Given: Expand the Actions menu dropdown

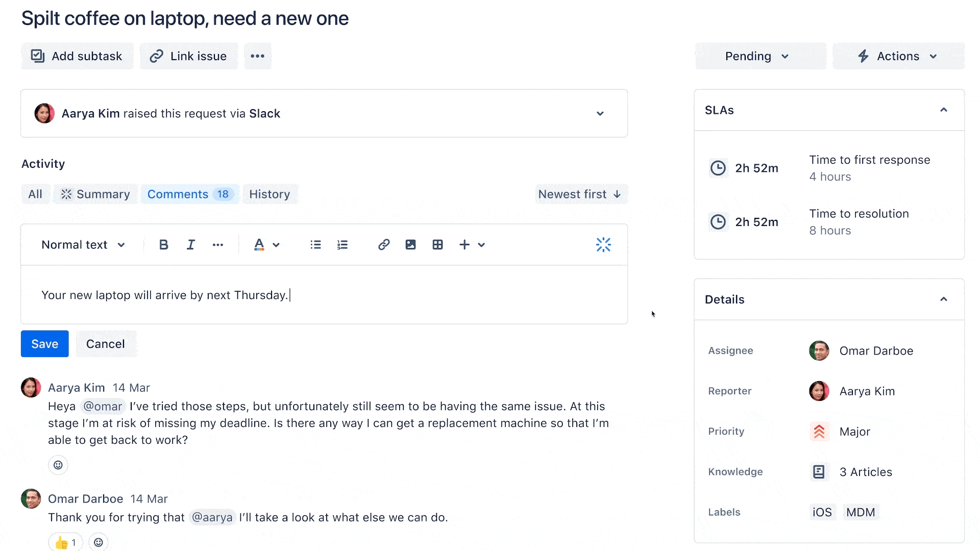Looking at the screenshot, I should (898, 56).
